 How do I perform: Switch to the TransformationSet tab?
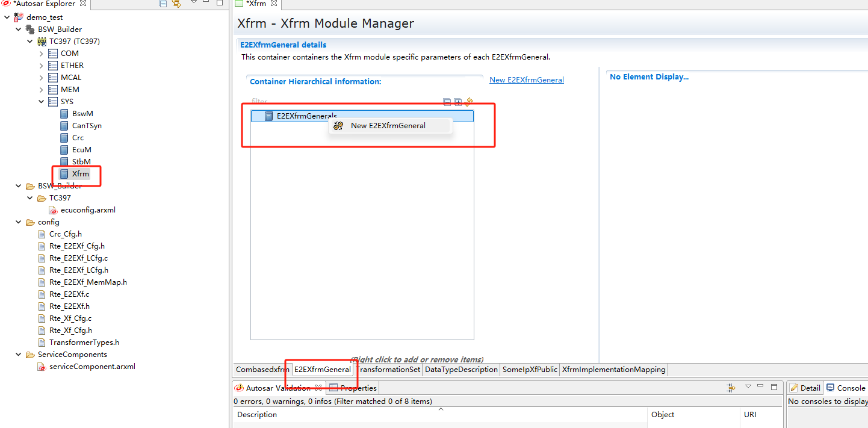[x=388, y=370]
